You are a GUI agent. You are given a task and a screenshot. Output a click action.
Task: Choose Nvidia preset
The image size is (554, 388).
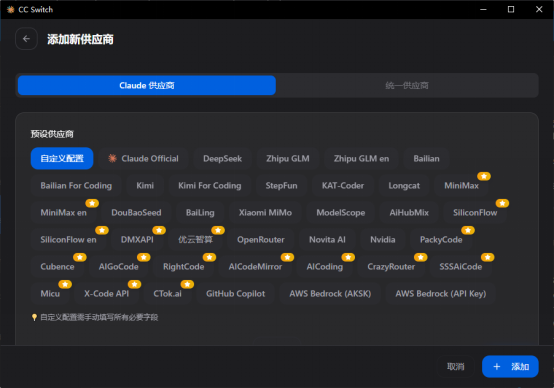click(383, 240)
